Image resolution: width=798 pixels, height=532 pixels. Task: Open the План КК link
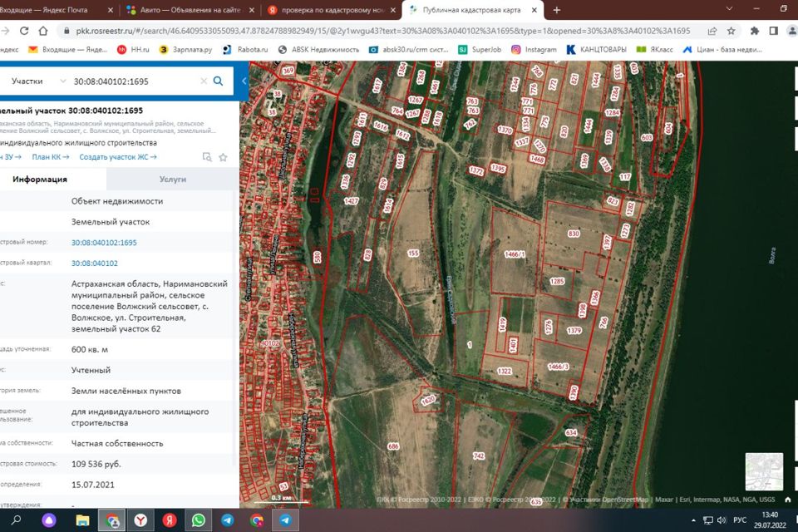click(51, 157)
